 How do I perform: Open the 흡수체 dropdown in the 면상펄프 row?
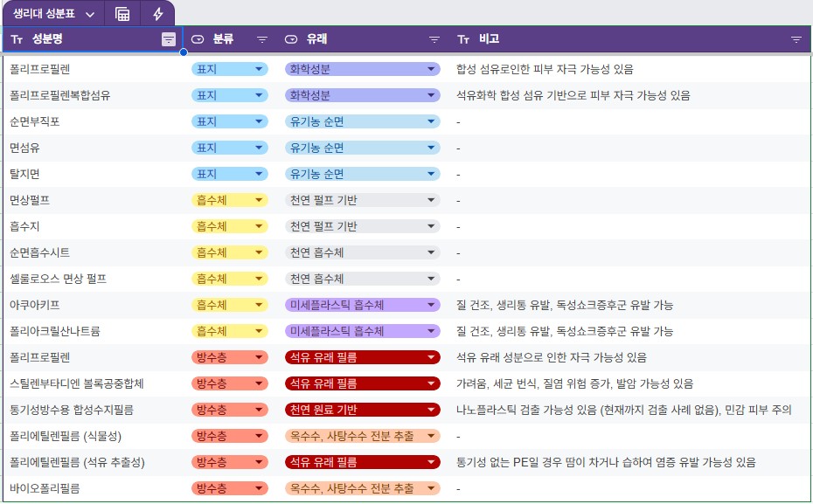pyautogui.click(x=258, y=200)
